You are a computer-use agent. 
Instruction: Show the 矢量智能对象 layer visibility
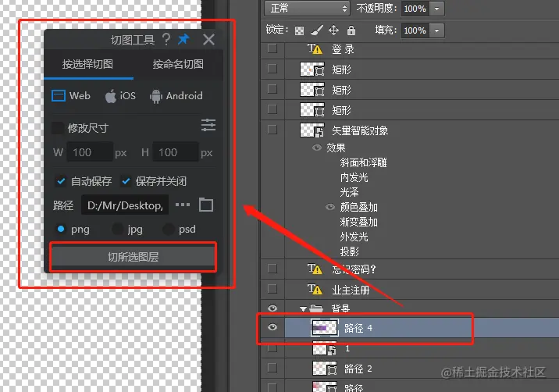(x=272, y=130)
